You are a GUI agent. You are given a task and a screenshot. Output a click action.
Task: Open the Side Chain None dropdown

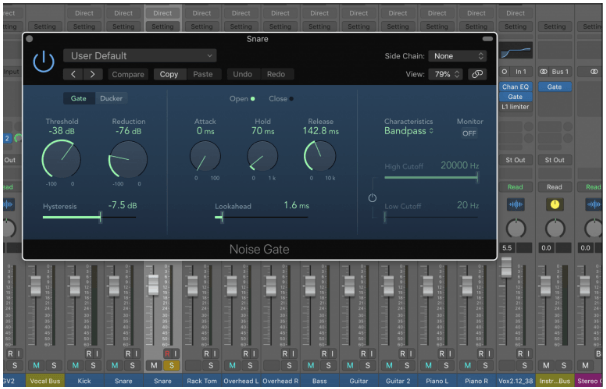458,56
